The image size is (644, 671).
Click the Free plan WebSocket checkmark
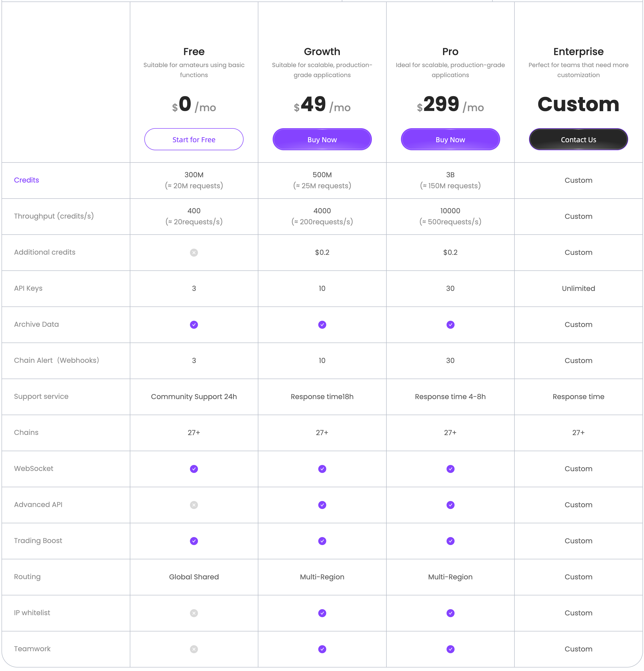point(194,469)
